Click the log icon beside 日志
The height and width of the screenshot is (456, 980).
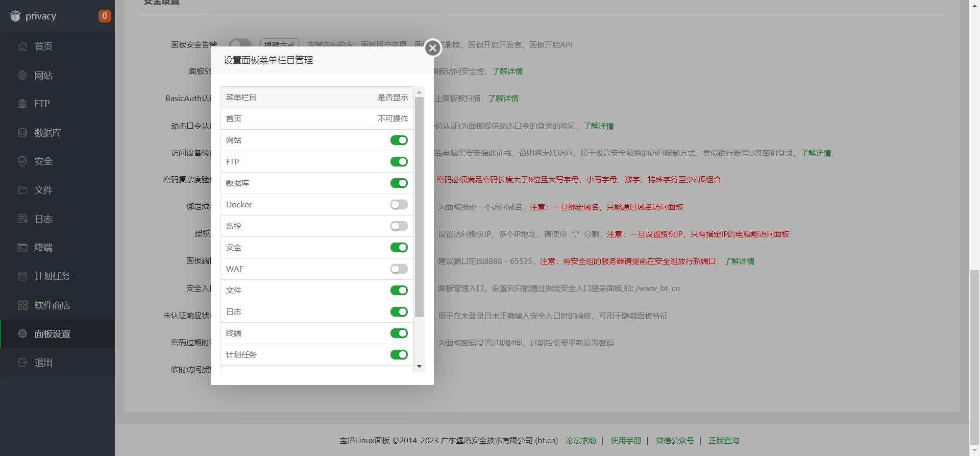pos(22,219)
